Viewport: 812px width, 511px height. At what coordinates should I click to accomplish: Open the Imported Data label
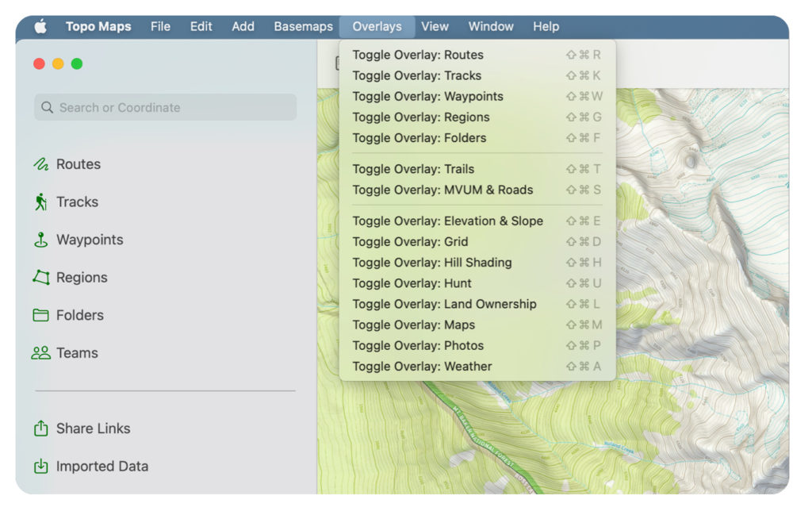point(102,466)
